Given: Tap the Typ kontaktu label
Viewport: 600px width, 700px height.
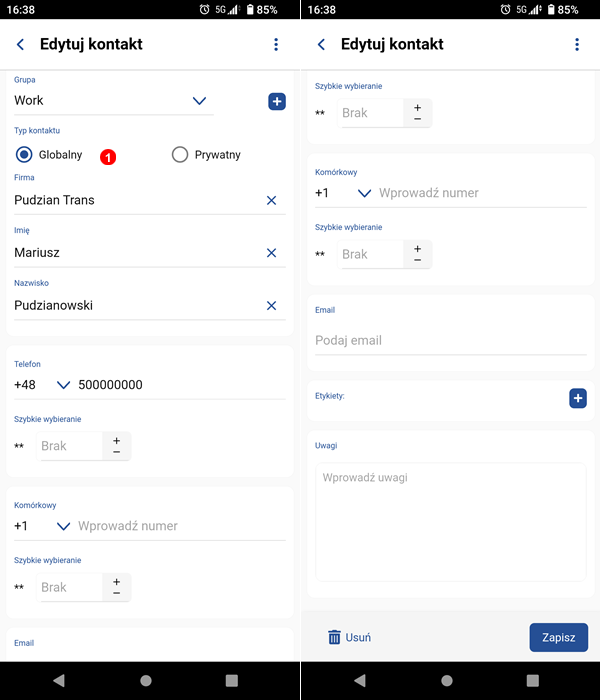Looking at the screenshot, I should pyautogui.click(x=37, y=130).
